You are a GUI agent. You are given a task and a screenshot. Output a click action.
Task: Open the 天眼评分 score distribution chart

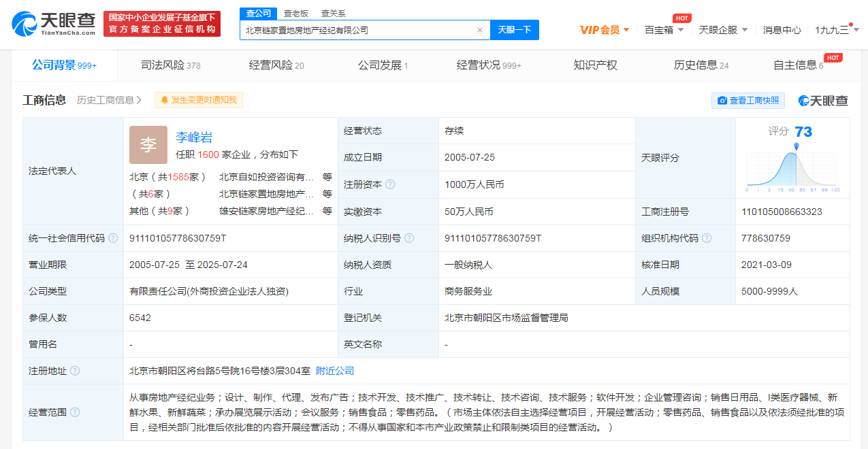793,167
